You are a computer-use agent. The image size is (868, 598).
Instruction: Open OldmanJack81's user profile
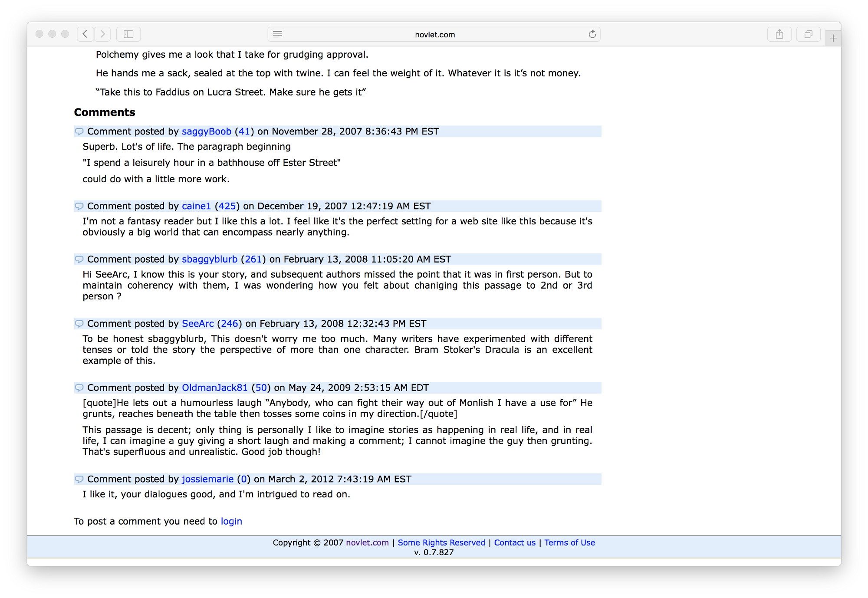(x=214, y=388)
